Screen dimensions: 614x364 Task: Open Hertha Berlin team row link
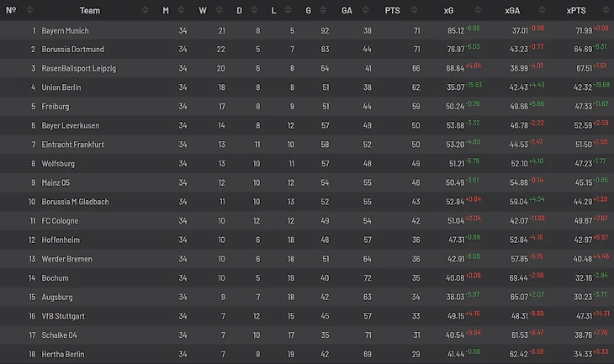pyautogui.click(x=62, y=354)
